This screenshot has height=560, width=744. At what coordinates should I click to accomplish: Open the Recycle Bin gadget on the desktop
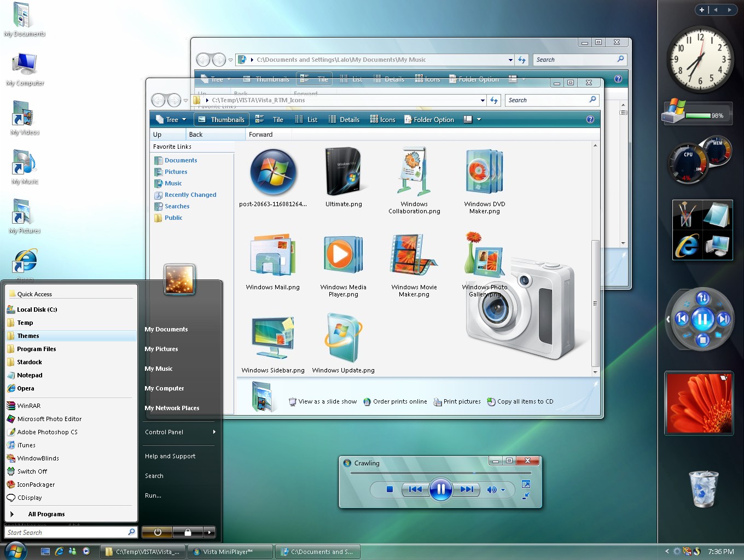point(703,488)
